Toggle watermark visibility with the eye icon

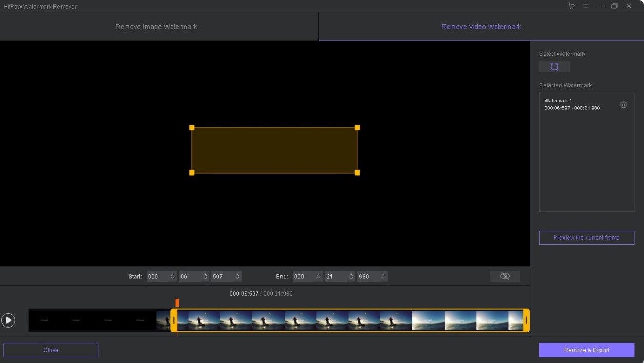tap(505, 276)
